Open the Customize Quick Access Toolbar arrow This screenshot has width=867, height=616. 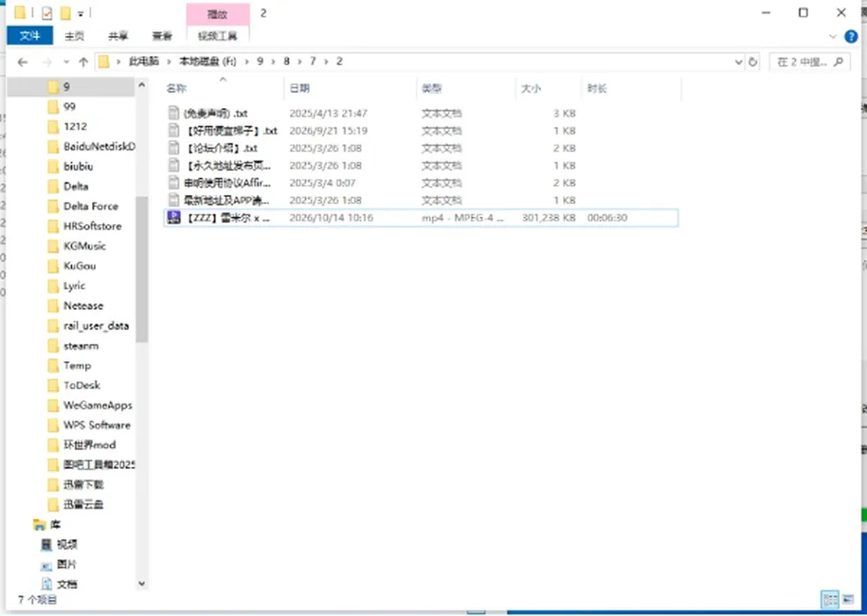pyautogui.click(x=80, y=14)
